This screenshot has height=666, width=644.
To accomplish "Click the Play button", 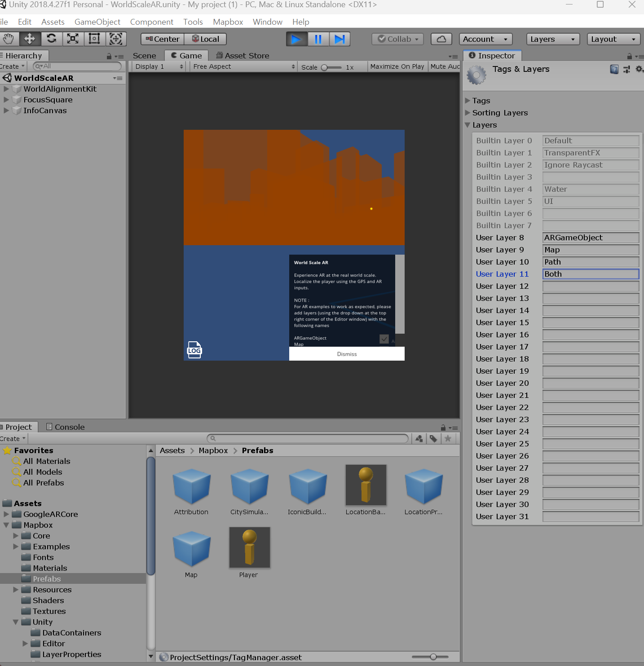I will click(297, 40).
